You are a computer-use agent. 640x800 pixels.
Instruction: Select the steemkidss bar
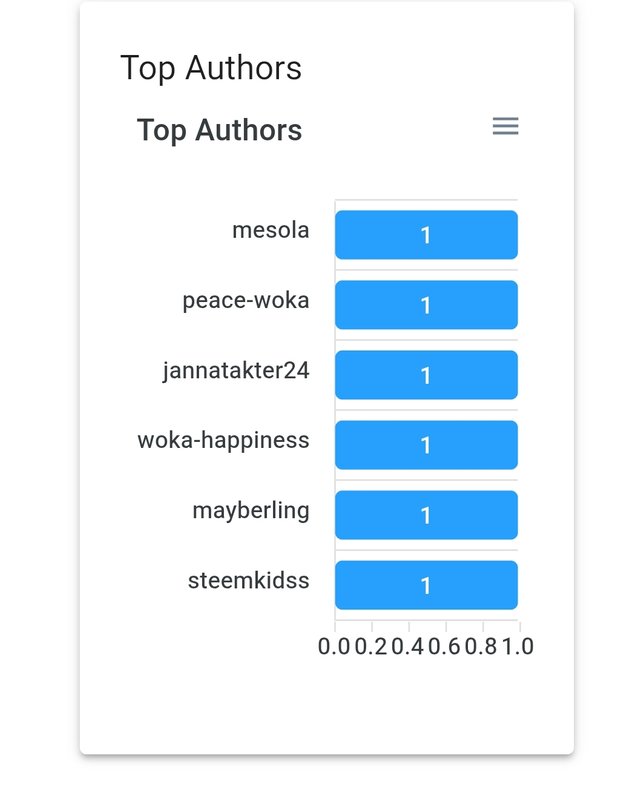tap(426, 585)
